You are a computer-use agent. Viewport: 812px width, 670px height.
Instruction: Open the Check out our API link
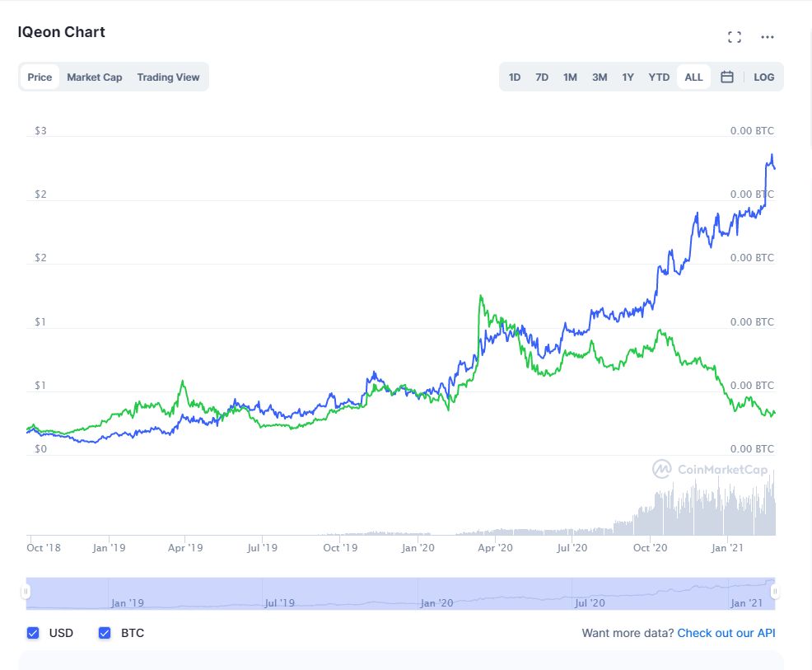pyautogui.click(x=726, y=633)
